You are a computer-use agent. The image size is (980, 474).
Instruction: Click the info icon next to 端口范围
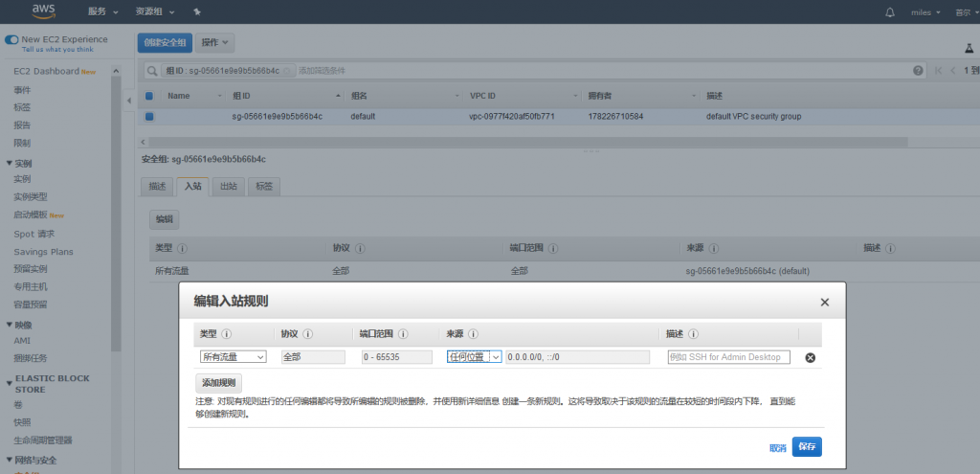click(x=403, y=334)
